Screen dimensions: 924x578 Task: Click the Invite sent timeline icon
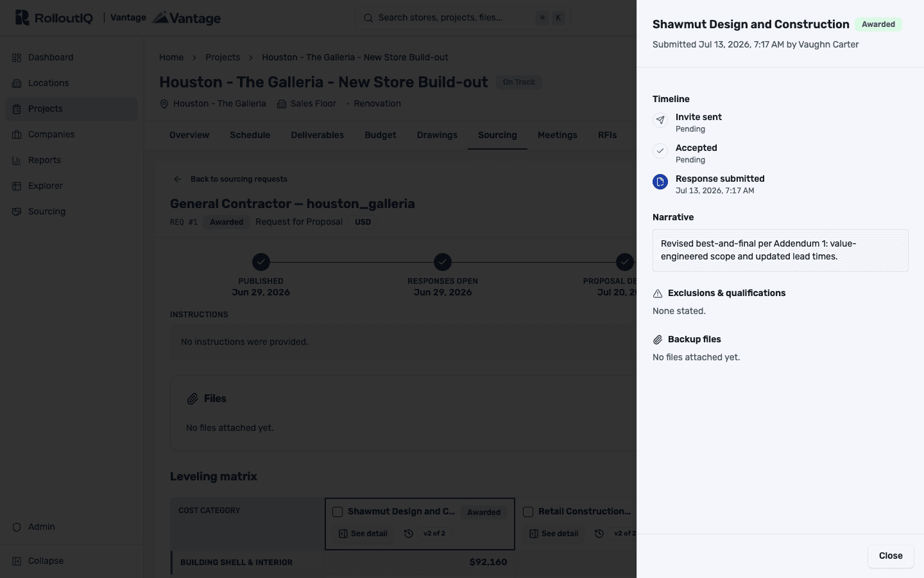[x=660, y=120]
